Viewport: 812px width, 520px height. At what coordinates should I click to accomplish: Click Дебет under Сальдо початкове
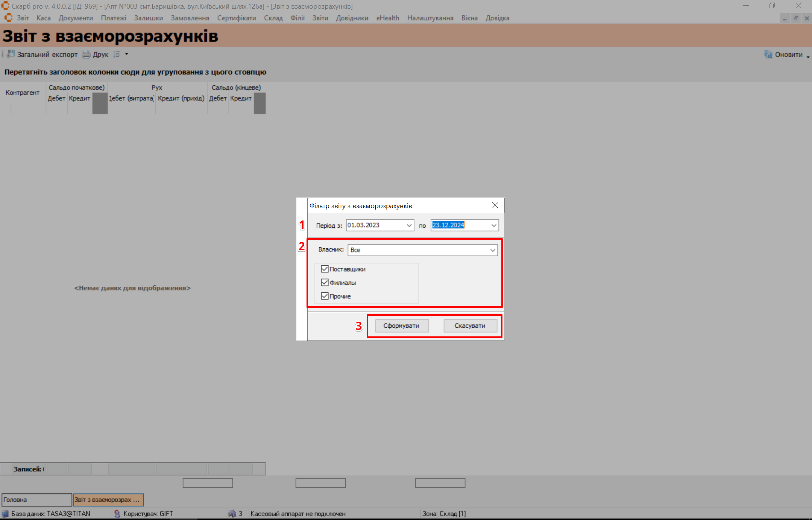tap(56, 98)
